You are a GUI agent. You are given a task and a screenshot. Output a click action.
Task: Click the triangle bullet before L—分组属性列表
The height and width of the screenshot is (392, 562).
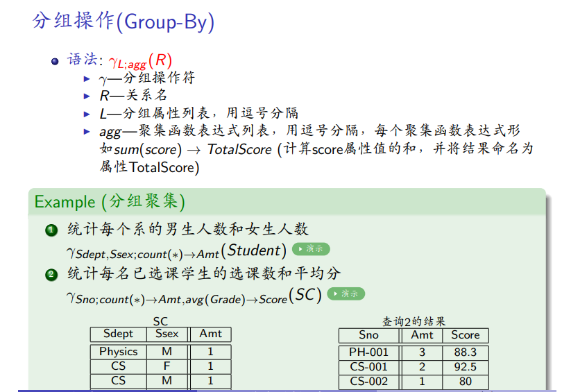pyautogui.click(x=87, y=114)
